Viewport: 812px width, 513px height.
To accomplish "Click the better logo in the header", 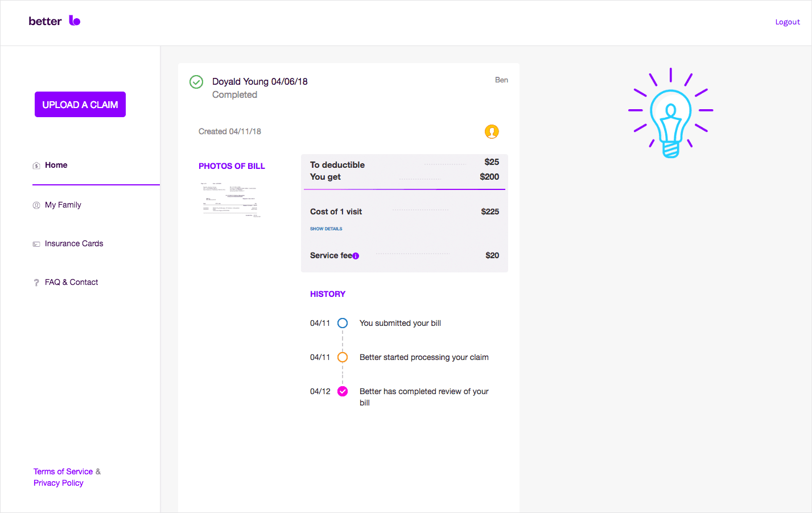I will (x=54, y=20).
